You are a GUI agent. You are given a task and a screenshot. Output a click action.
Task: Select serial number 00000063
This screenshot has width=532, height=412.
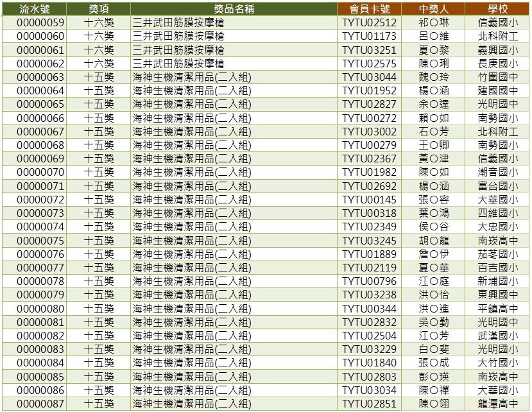tap(40, 78)
